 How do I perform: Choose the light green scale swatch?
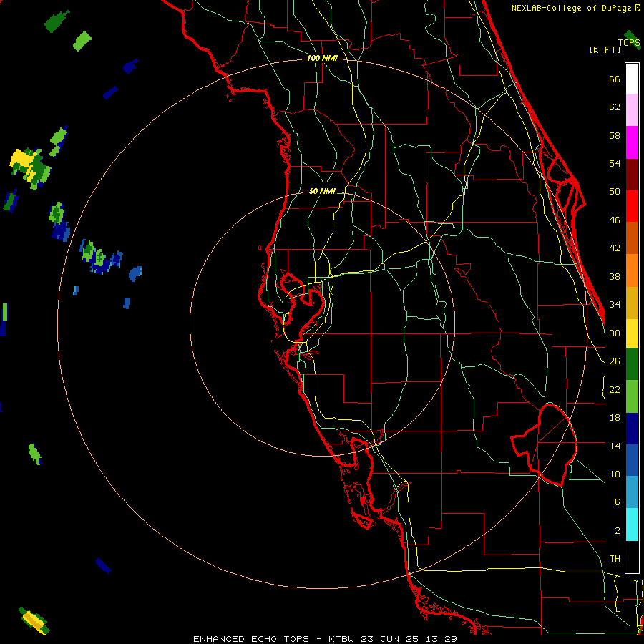[632, 396]
